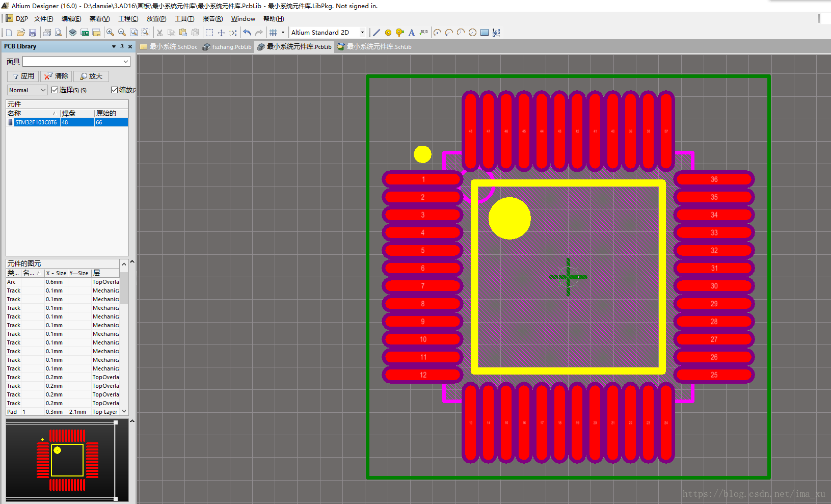Select the Place Line tool

[377, 33]
